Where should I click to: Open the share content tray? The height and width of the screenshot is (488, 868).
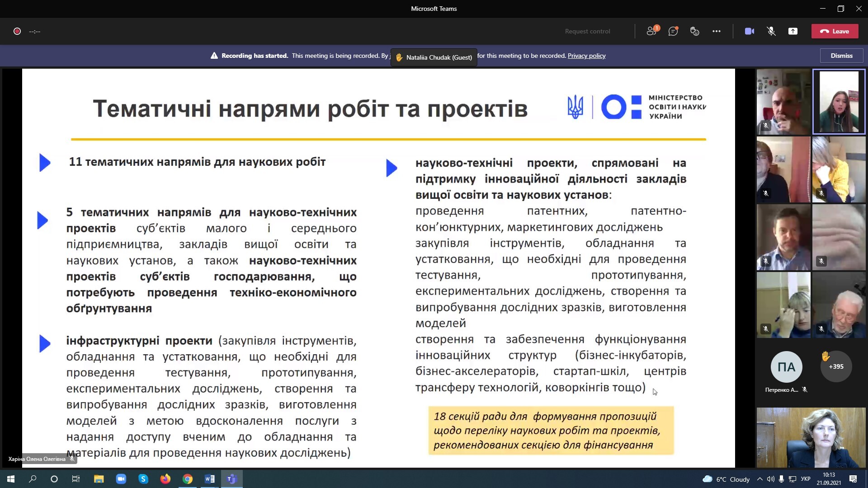tap(793, 31)
